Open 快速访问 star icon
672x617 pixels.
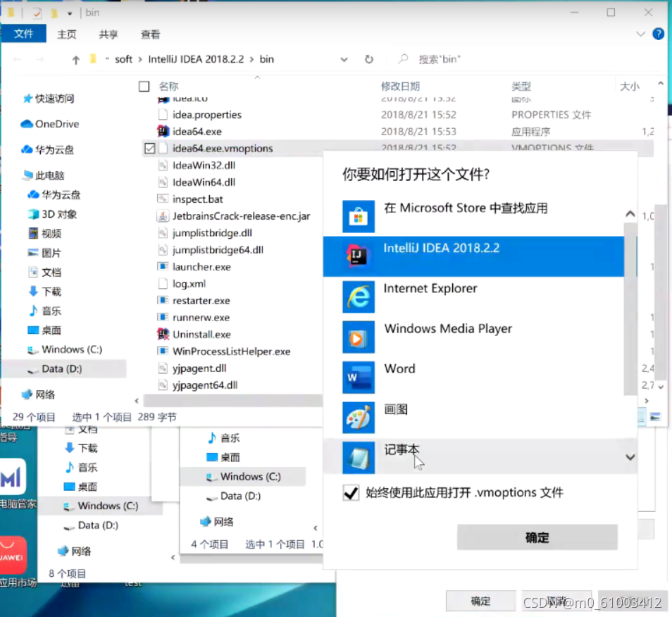27,99
